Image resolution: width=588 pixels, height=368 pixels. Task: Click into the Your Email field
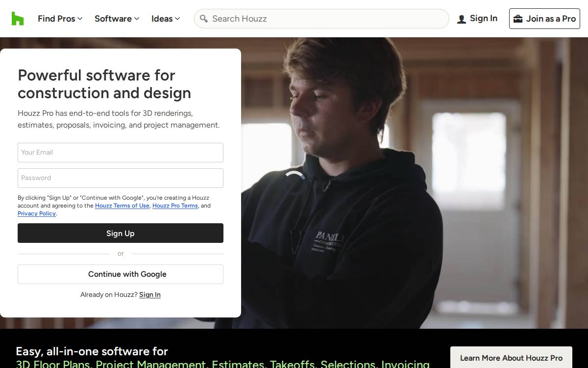pyautogui.click(x=121, y=153)
